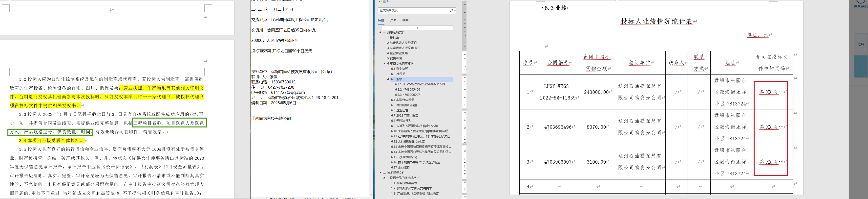
Task: Click the email 6141722@qq.com in the text window
Action: [x=288, y=92]
